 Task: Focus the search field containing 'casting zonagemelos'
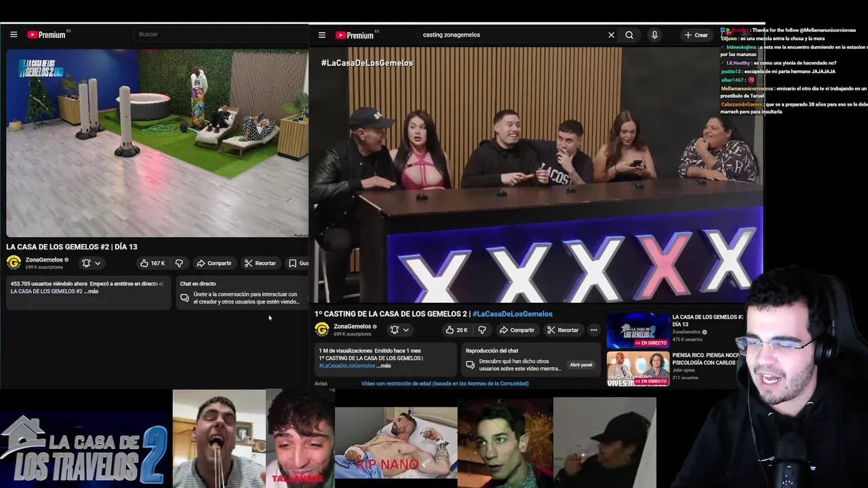coord(511,35)
